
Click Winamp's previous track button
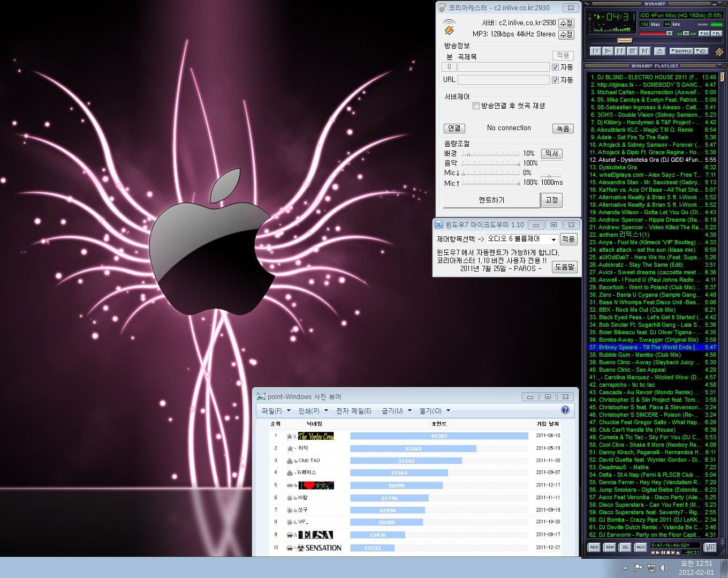click(595, 51)
